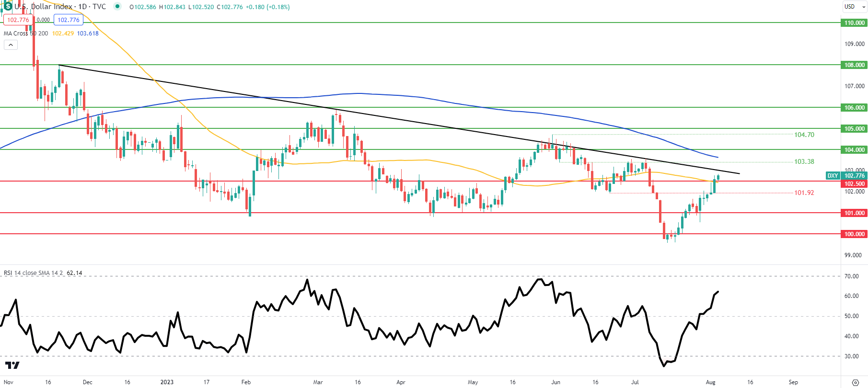Image resolution: width=868 pixels, height=388 pixels.
Task: Click the DXY last price label
Action: click(846, 176)
